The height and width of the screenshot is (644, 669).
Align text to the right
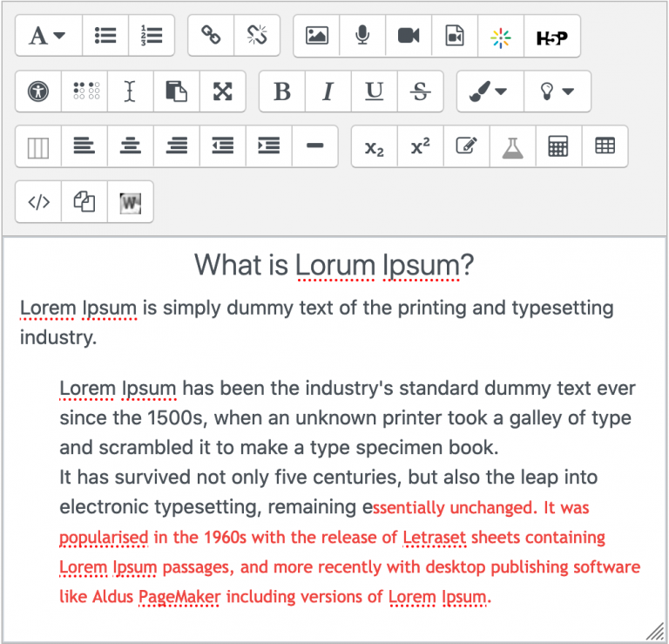click(177, 146)
